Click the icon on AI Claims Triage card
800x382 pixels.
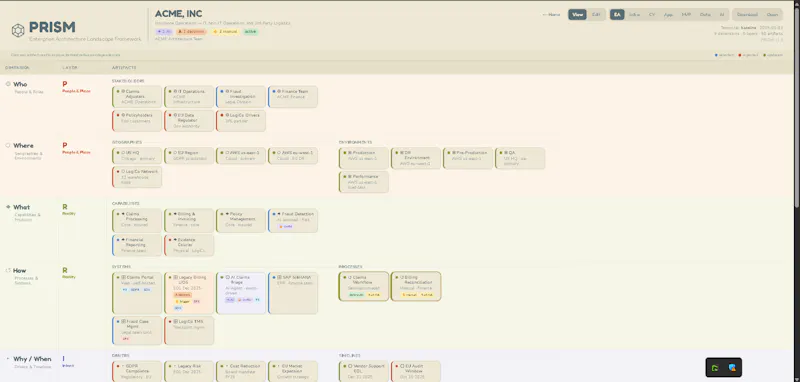coord(227,277)
